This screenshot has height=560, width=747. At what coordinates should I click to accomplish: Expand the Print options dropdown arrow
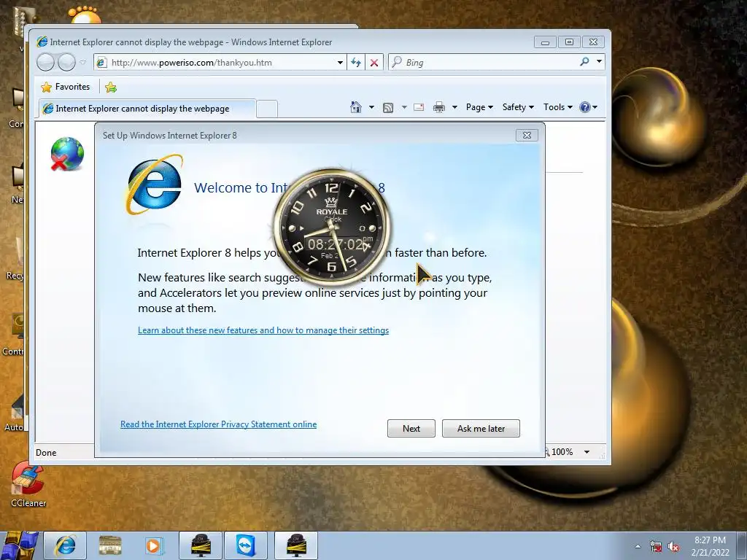pyautogui.click(x=454, y=107)
